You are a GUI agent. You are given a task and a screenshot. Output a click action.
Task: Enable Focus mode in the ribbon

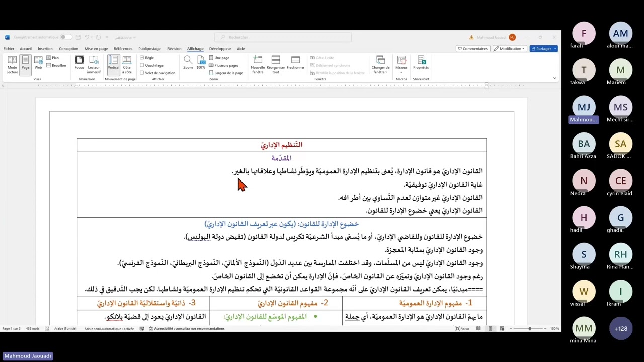tap(79, 64)
